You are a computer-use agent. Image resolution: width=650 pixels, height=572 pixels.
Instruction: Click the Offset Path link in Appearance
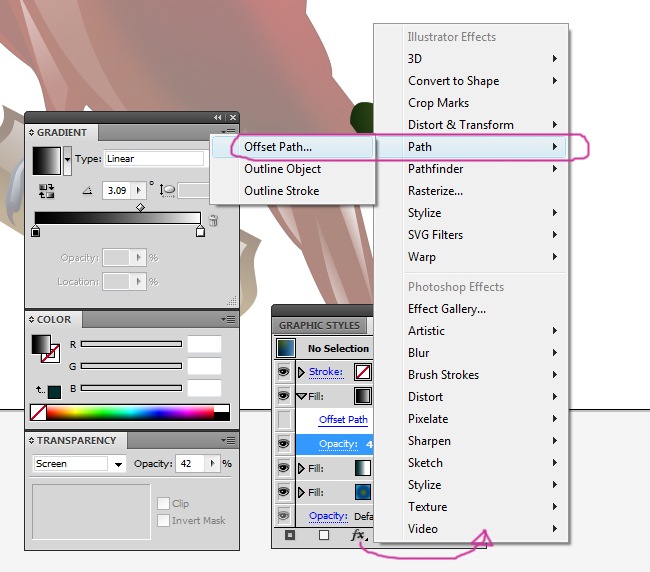[343, 420]
